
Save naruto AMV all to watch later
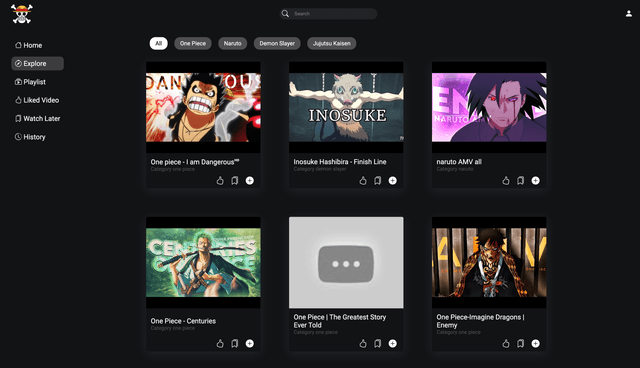pos(520,180)
